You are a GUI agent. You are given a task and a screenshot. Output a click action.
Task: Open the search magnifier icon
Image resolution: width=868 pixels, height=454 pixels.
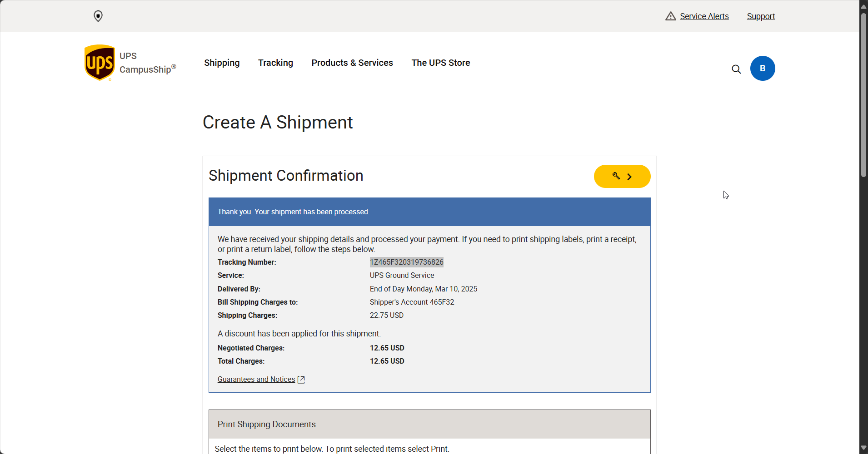click(x=736, y=69)
